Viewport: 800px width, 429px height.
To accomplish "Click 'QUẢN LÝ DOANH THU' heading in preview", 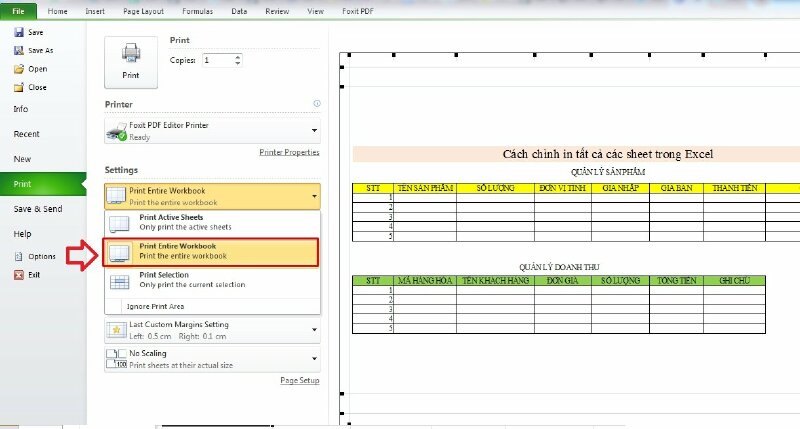I will click(x=559, y=267).
